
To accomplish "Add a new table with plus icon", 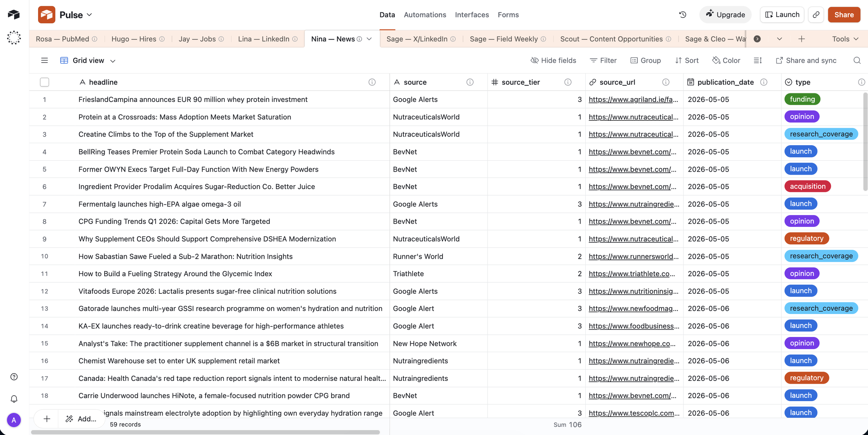I will click(x=801, y=39).
